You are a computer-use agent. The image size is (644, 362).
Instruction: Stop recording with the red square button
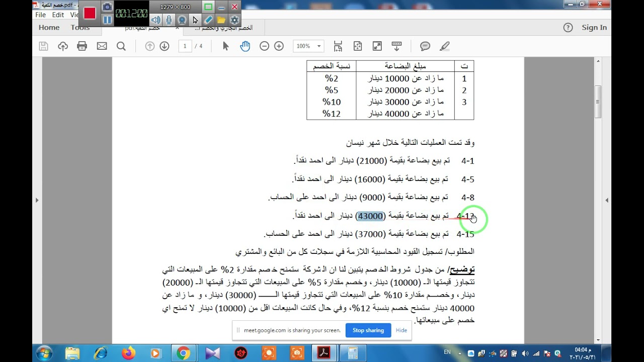[90, 13]
